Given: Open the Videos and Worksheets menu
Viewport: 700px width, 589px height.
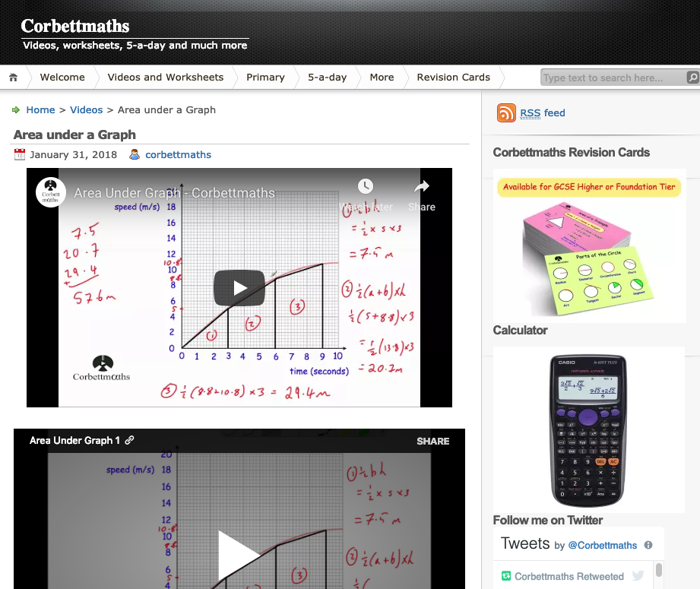Looking at the screenshot, I should (x=166, y=77).
